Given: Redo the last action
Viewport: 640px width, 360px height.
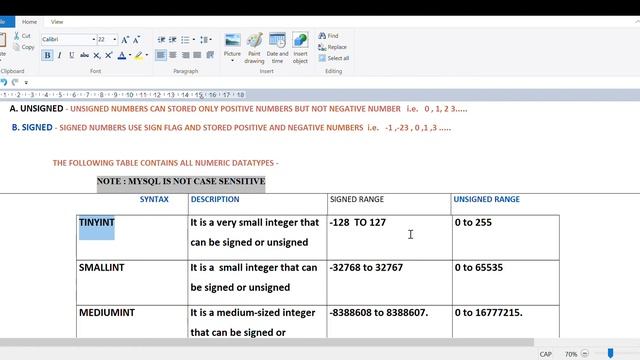Looking at the screenshot, I should pos(15,82).
